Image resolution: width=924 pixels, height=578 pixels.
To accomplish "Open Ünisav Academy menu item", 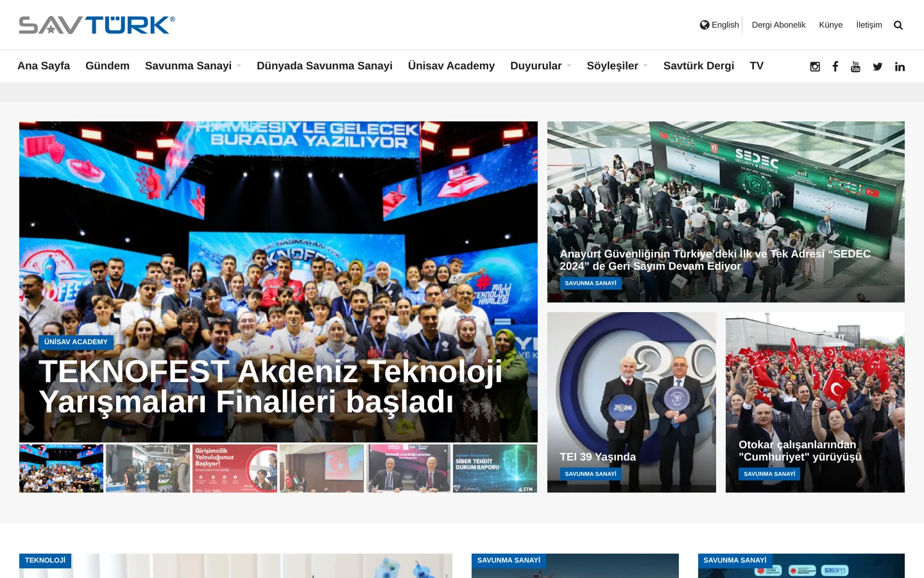I will tap(451, 66).
